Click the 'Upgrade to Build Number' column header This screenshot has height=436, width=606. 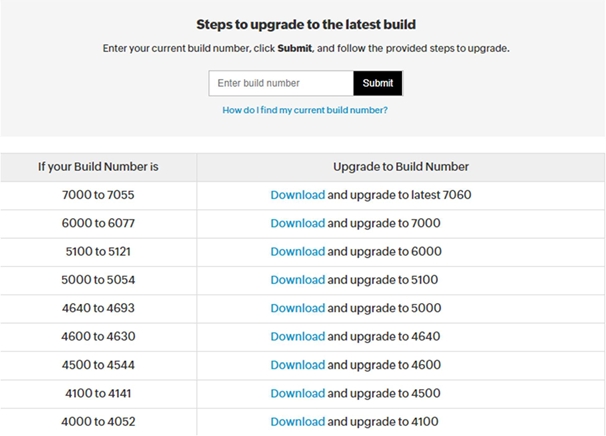pos(401,167)
